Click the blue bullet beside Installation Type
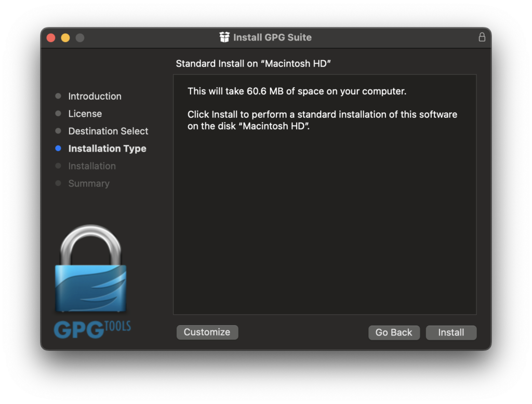 click(x=58, y=149)
